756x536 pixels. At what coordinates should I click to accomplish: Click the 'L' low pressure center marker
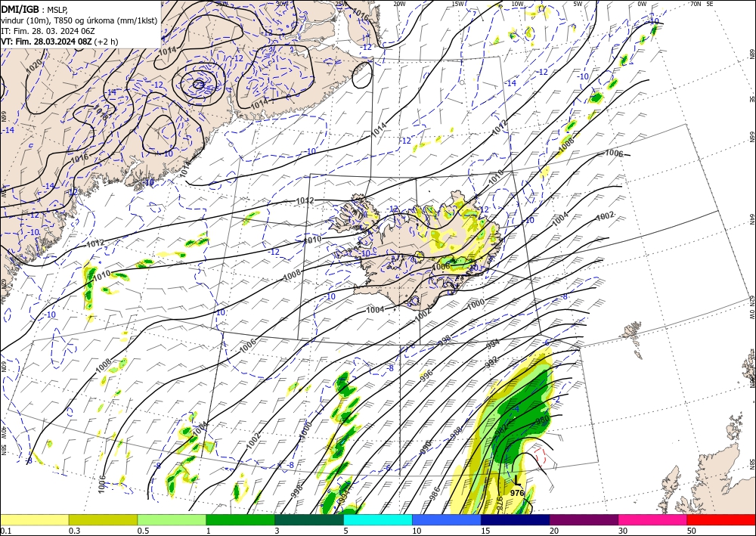(x=517, y=481)
